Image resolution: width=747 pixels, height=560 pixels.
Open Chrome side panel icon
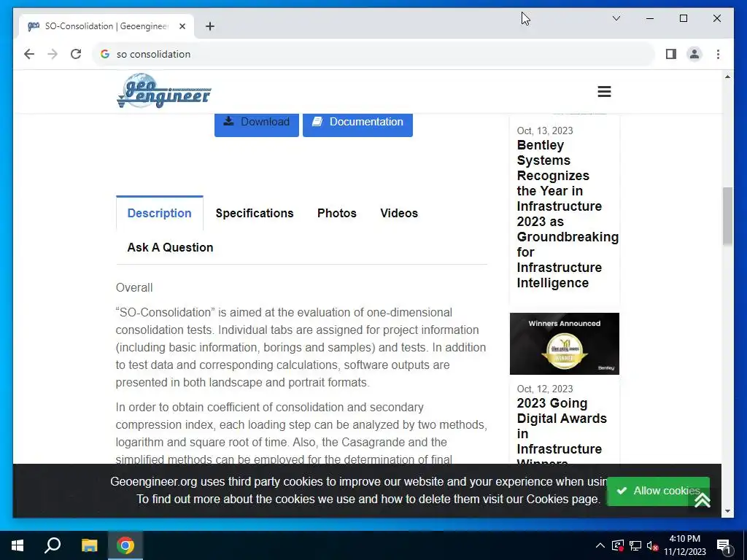pyautogui.click(x=671, y=54)
